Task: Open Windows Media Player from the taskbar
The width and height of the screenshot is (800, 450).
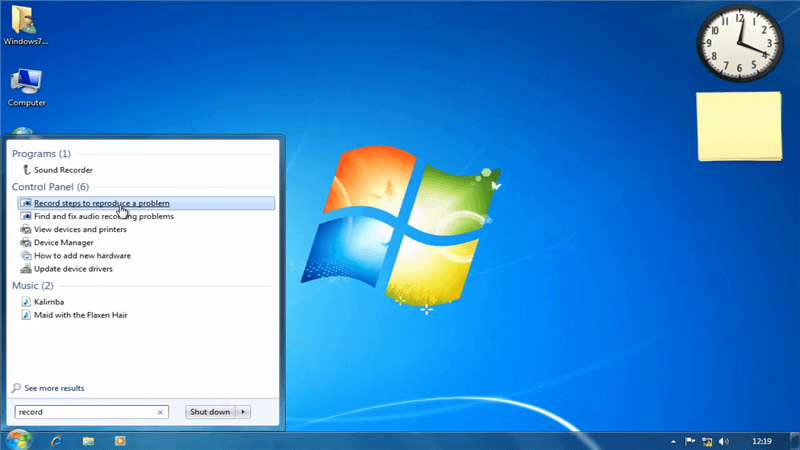Action: coord(120,440)
